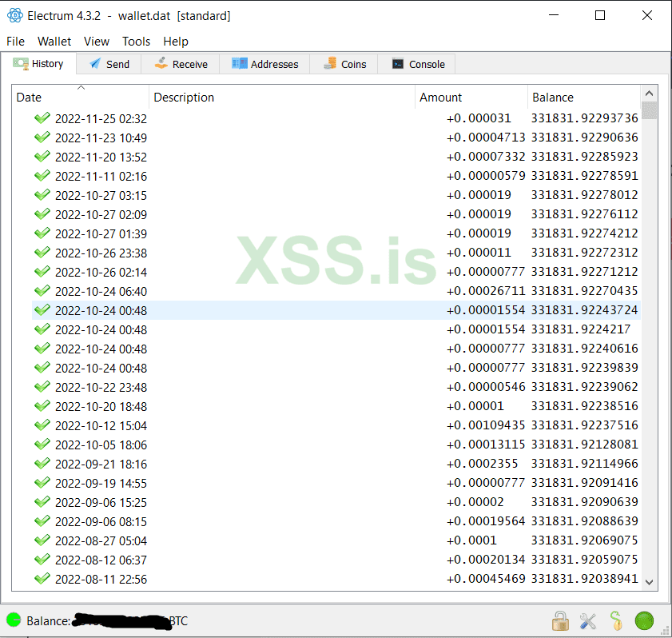672x638 pixels.
Task: Click amount +0.00004713
Action: [486, 138]
